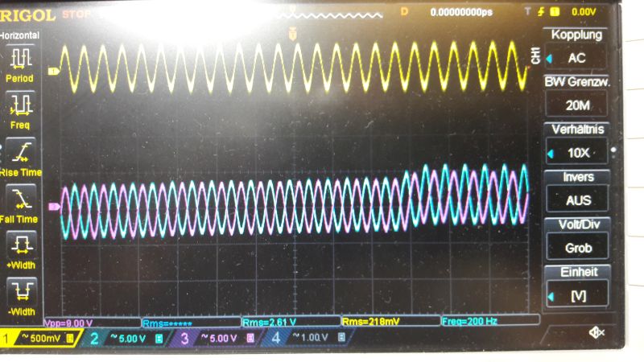Click the 0.00000000ps horizontal delay value
This screenshot has height=362, width=644.
pyautogui.click(x=461, y=12)
